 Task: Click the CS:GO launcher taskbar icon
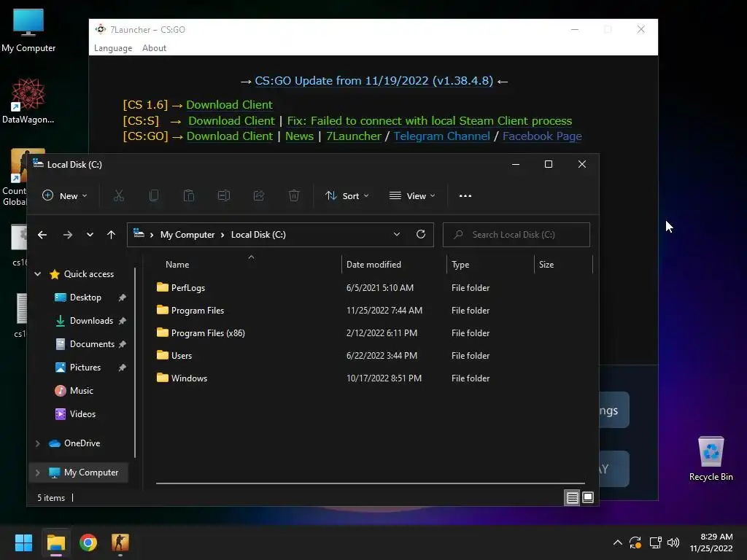coord(120,542)
